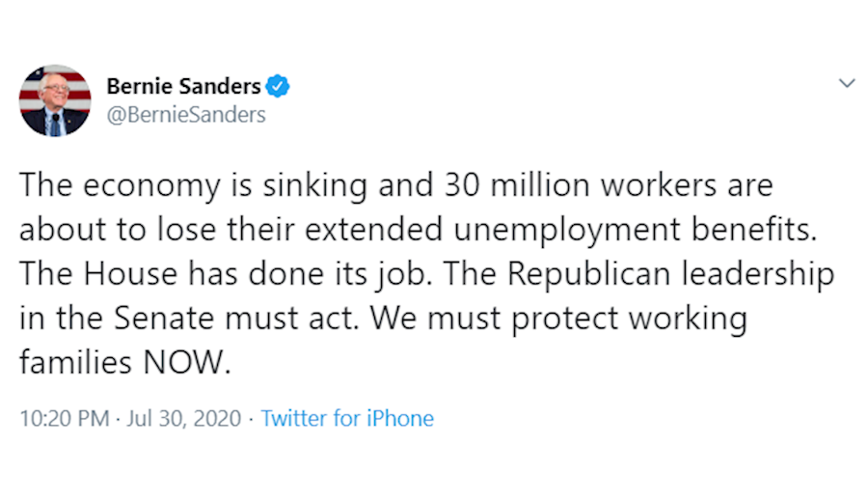
Task: Open the Bernie Sanders display name link
Action: tap(183, 86)
